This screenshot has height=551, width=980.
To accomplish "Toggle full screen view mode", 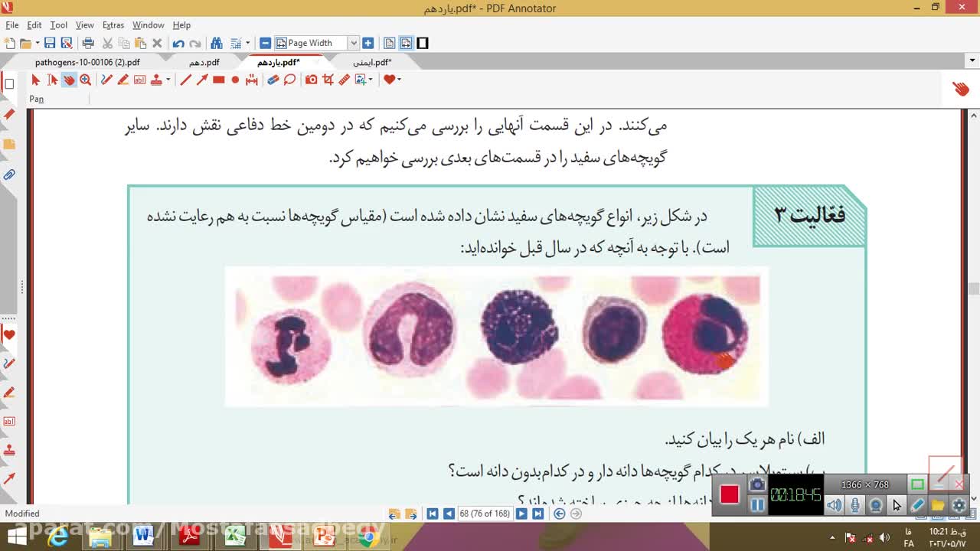I will click(x=422, y=44).
